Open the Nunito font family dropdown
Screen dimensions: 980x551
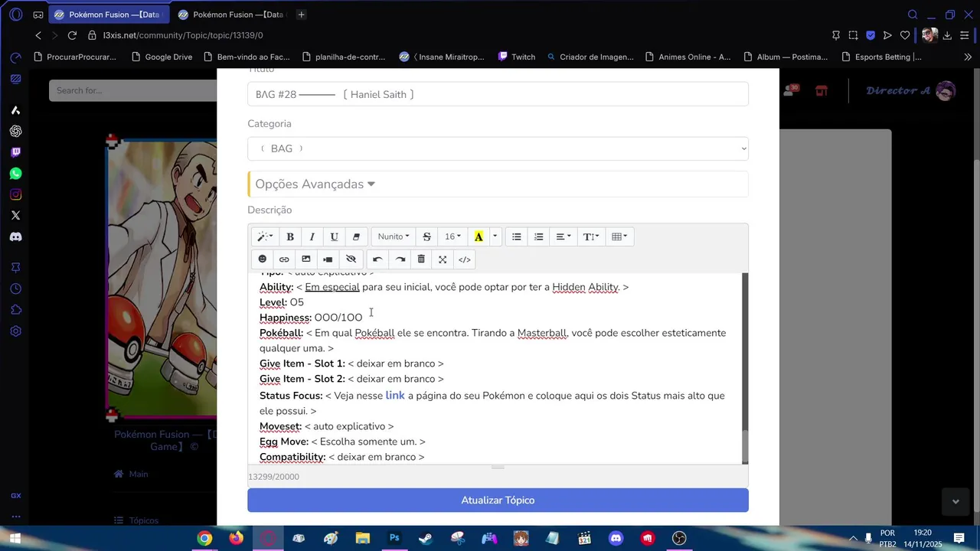(x=394, y=236)
